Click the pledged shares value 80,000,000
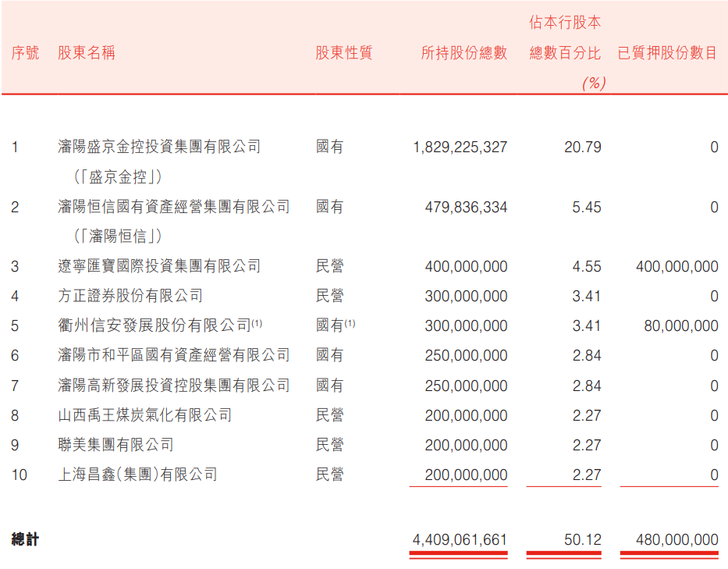 pos(681,326)
